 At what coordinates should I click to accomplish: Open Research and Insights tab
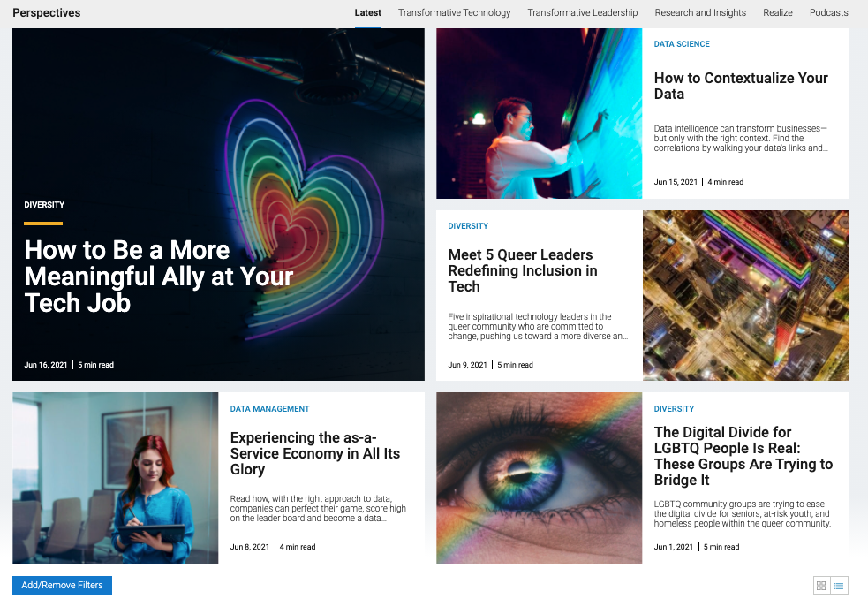[700, 12]
